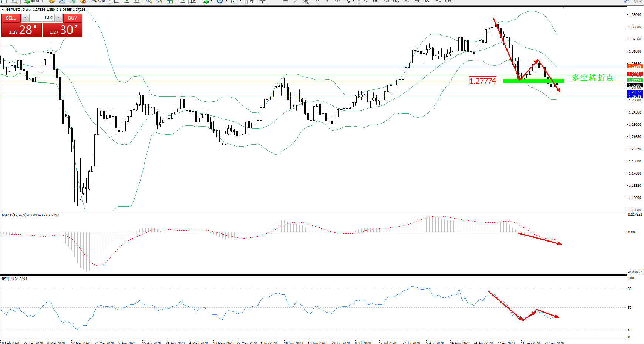Decrease lot volume with down arrow
The width and height of the screenshot is (644, 344).
(x=25, y=18)
